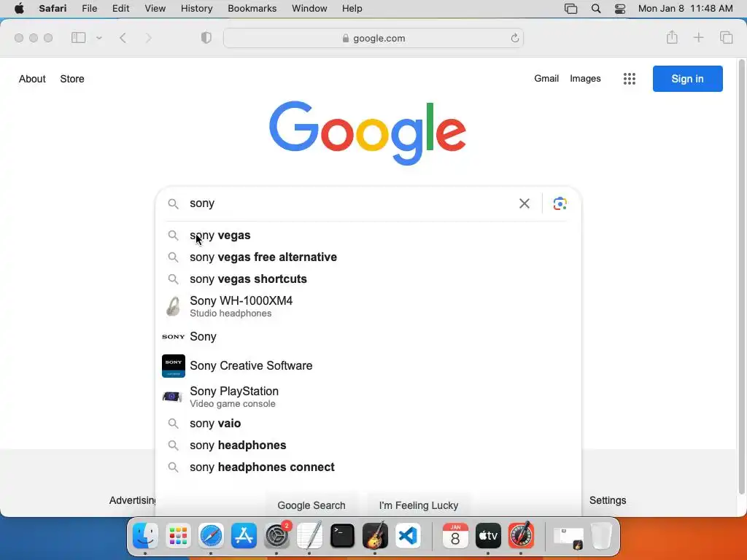Open System Settings from the Dock

click(x=276, y=536)
